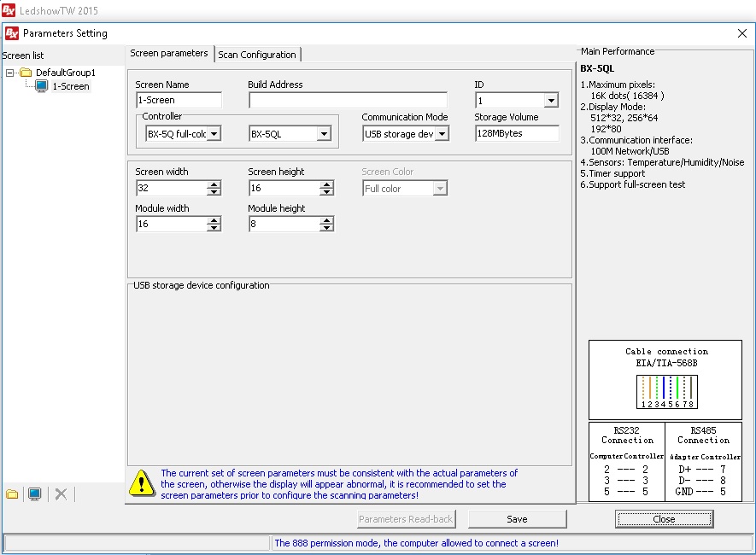This screenshot has width=756, height=555.
Task: Close the Parameters Setting window with X
Action: (x=742, y=33)
